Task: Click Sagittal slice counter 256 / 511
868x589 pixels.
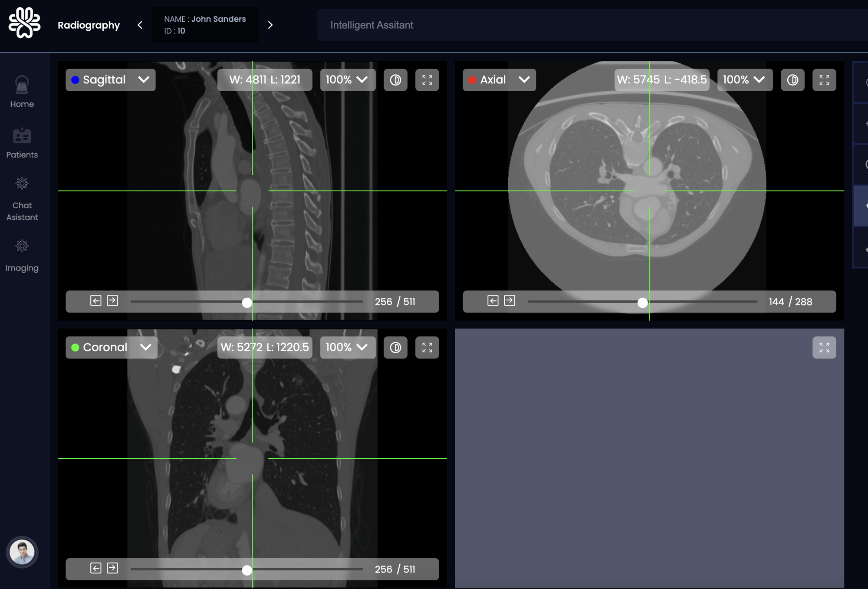Action: tap(395, 302)
